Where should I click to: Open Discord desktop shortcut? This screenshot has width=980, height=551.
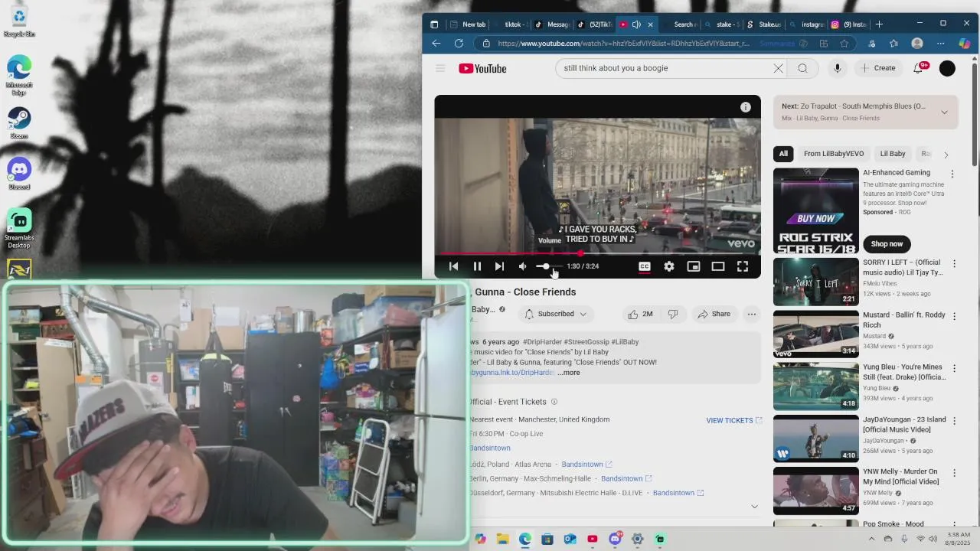[x=19, y=174]
